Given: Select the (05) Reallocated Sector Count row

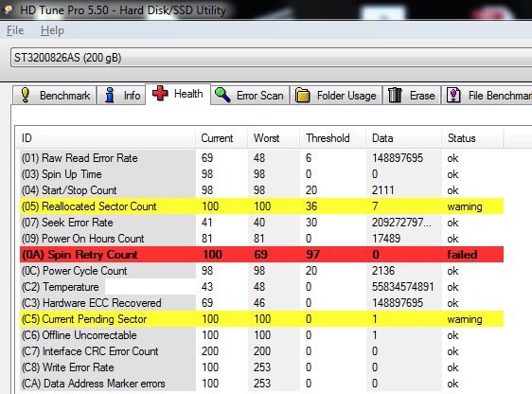Looking at the screenshot, I should (x=261, y=206).
